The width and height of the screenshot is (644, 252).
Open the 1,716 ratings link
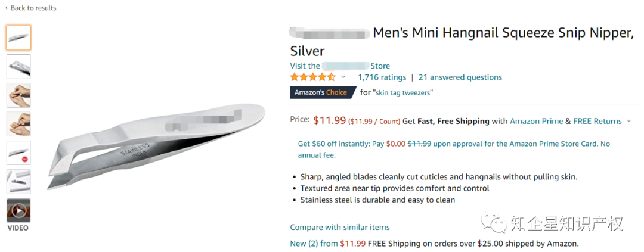[382, 77]
